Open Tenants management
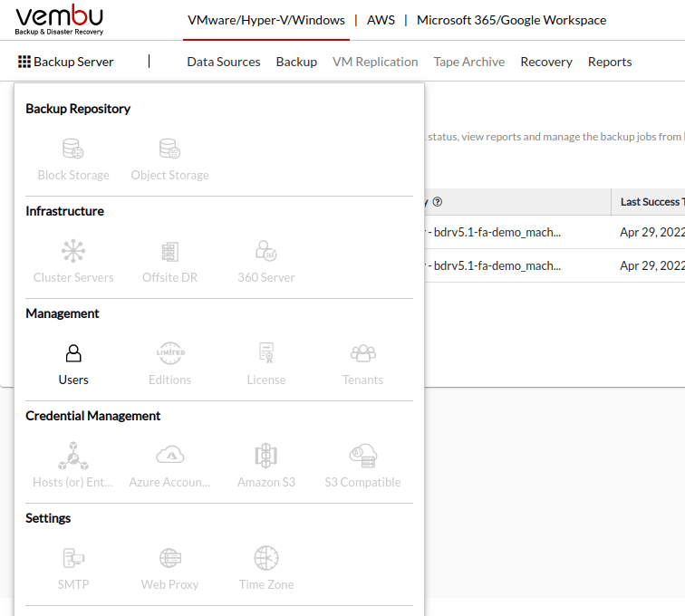Viewport: 685px width, 616px height. [x=362, y=364]
